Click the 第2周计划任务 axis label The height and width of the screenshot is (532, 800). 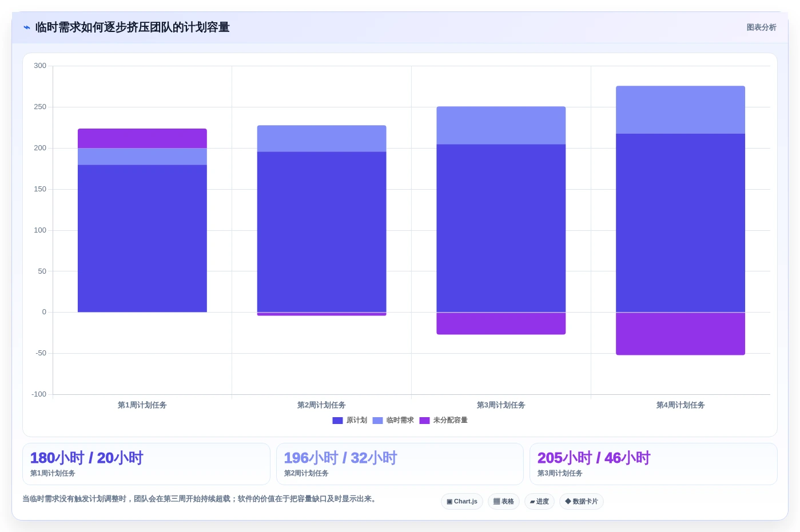(x=321, y=405)
